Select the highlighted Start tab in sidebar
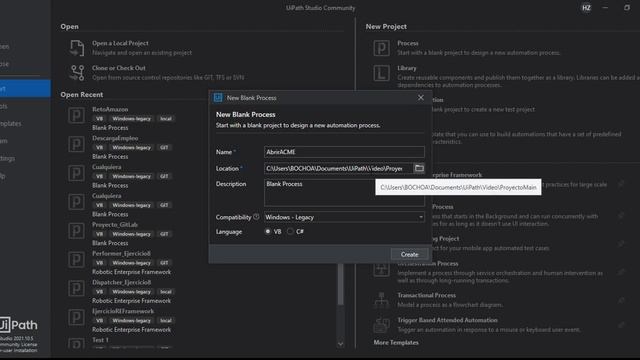The height and width of the screenshot is (360, 640). (x=25, y=89)
